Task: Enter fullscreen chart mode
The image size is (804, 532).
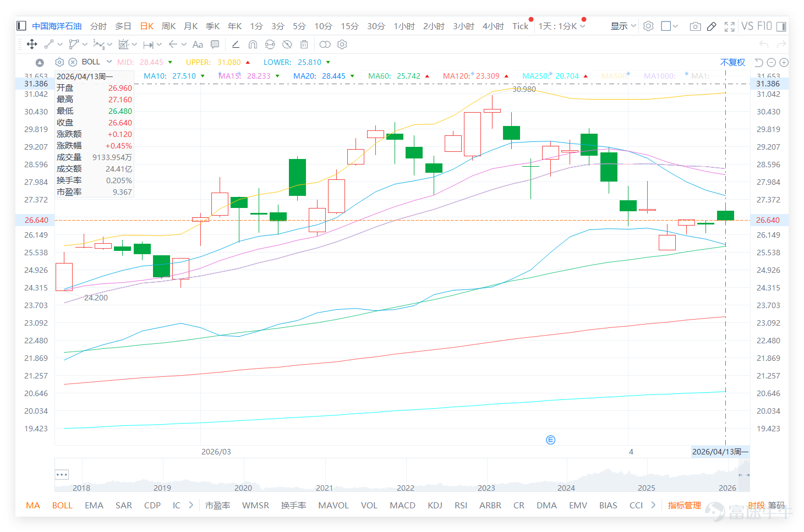Action: point(730,26)
